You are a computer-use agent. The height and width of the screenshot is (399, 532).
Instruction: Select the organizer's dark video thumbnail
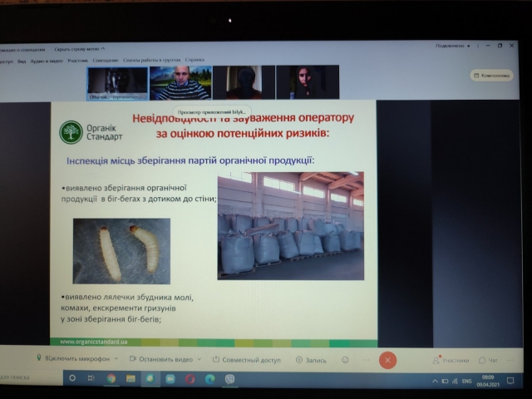tap(117, 83)
